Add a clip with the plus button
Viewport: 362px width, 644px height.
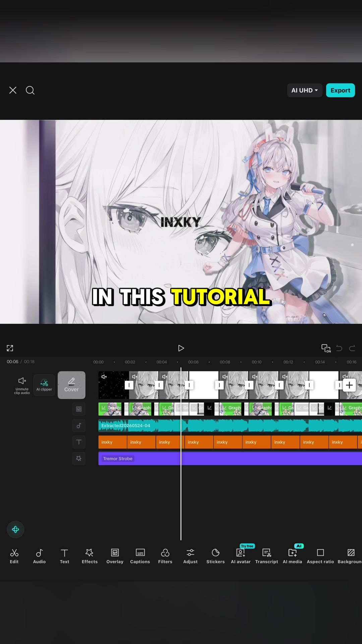point(349,385)
